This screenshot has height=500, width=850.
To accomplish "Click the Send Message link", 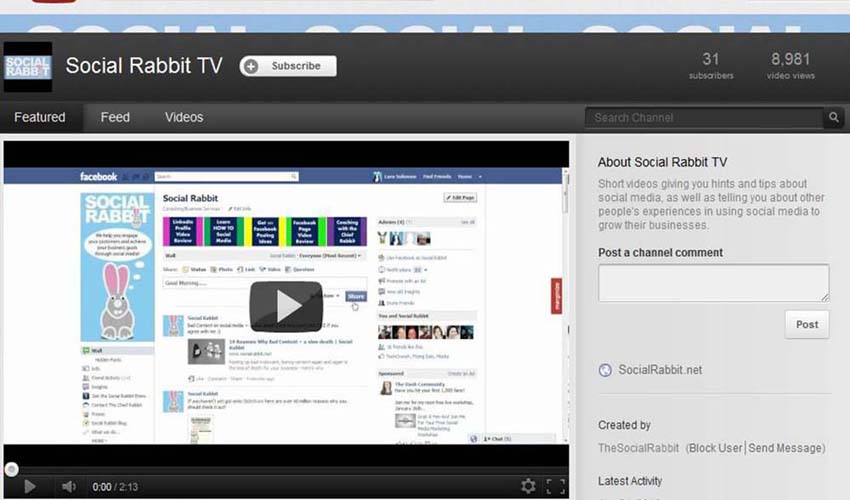I will [785, 448].
